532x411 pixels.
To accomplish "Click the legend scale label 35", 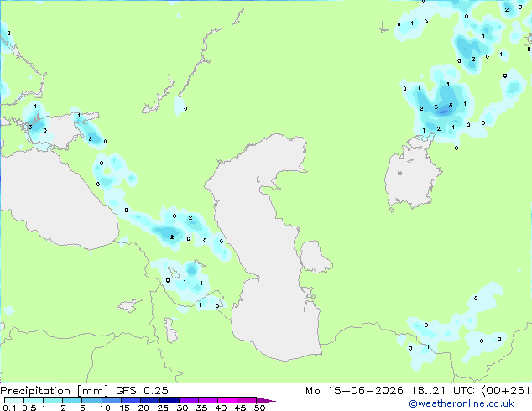I will pyautogui.click(x=201, y=408).
